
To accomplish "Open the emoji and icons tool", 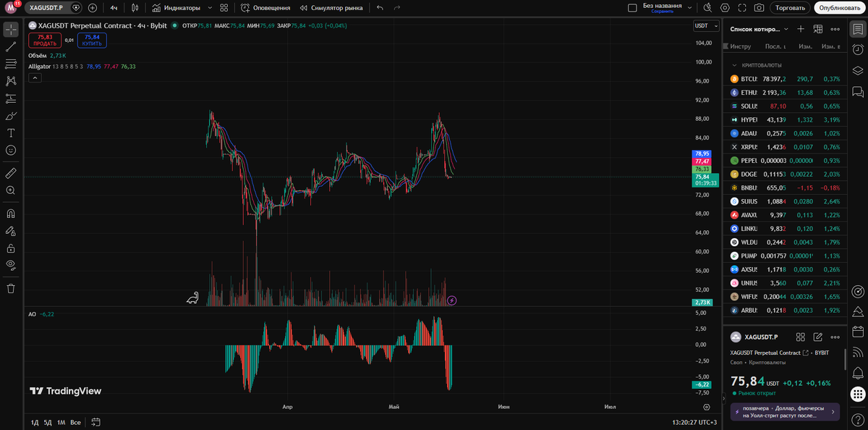I will coord(11,150).
